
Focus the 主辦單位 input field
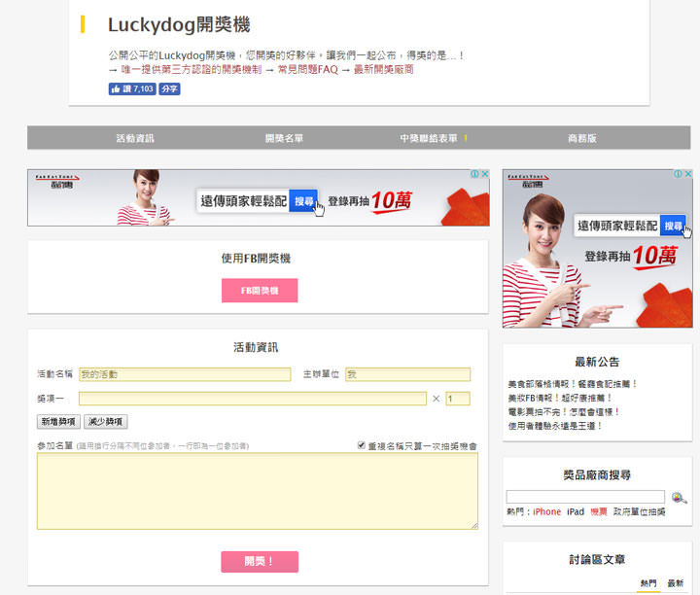pyautogui.click(x=407, y=374)
